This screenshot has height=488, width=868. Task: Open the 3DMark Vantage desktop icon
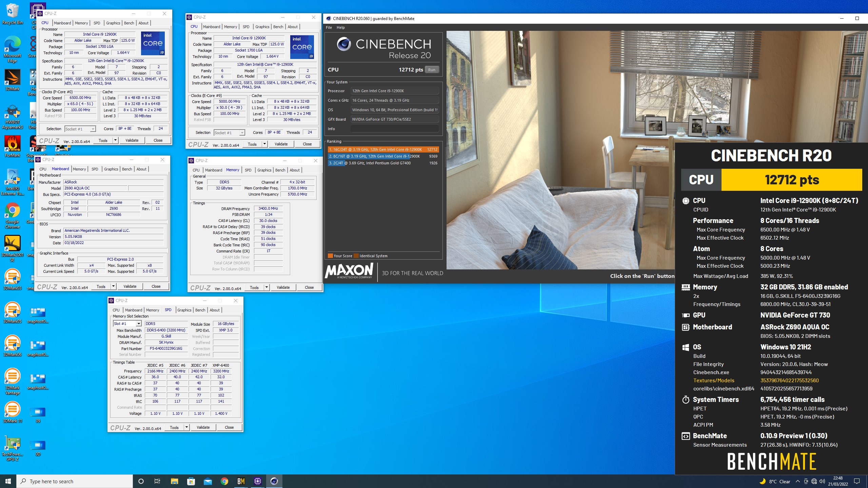(x=12, y=382)
